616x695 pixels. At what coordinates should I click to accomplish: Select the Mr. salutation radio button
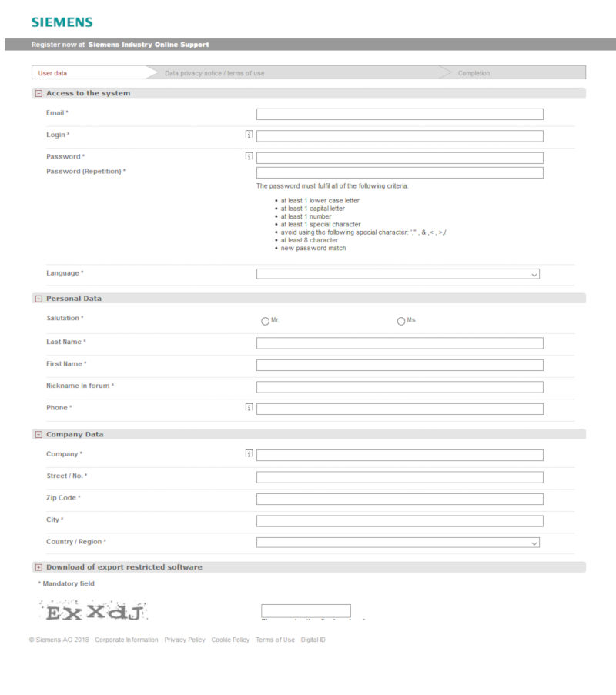[x=266, y=321]
